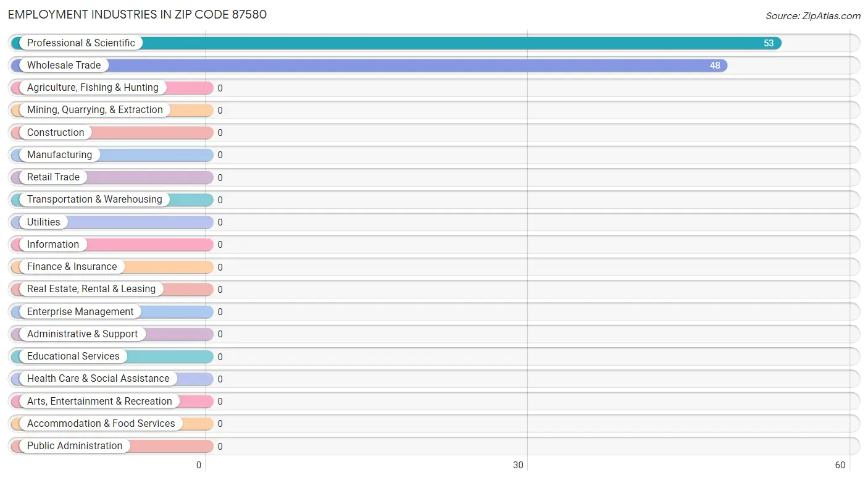Viewport: 868px width, 480px height.
Task: Select the Public Administration label
Action: (x=75, y=445)
